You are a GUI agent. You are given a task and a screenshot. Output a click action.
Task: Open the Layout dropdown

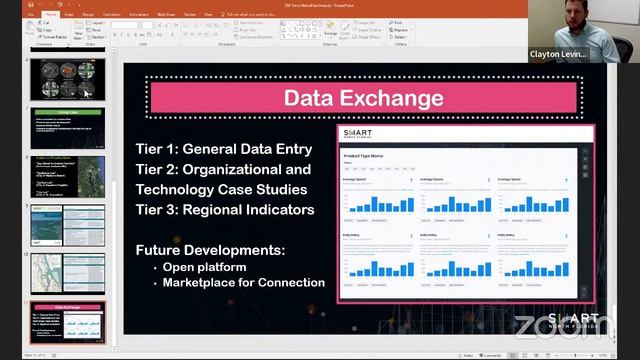(96, 23)
